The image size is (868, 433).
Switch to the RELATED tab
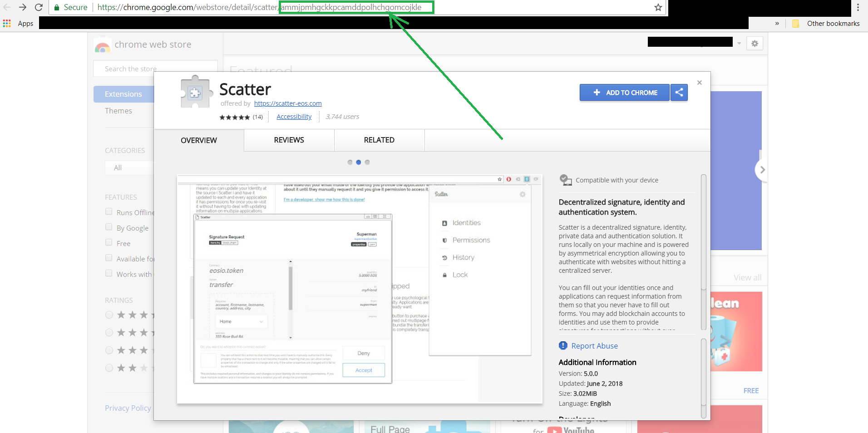coord(379,140)
